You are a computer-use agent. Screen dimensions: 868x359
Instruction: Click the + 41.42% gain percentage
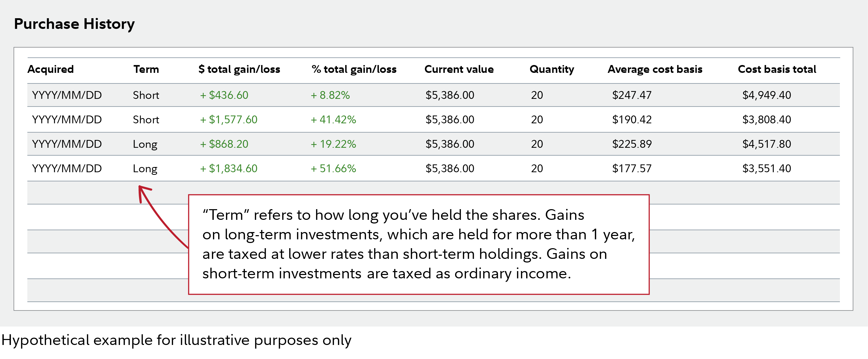coord(333,120)
